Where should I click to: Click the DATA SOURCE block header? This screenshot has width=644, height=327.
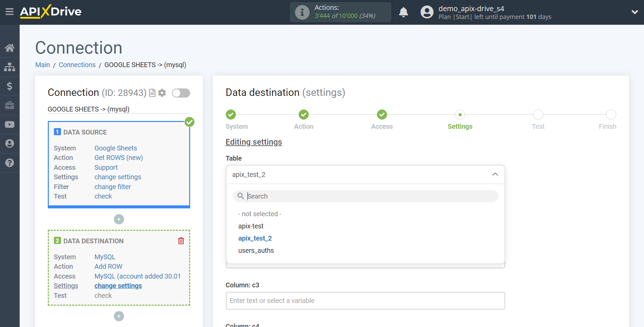[85, 132]
